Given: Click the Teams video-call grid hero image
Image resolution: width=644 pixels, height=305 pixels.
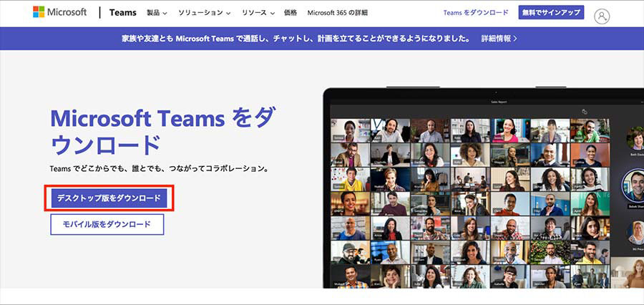Looking at the screenshot, I should (x=483, y=188).
